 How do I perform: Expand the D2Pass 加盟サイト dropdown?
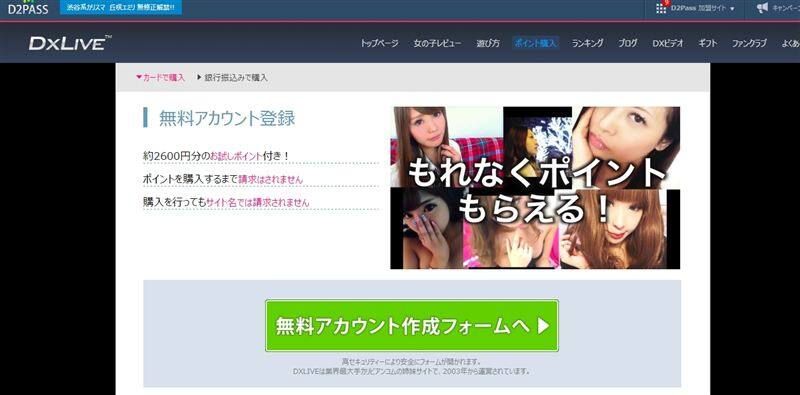704,9
